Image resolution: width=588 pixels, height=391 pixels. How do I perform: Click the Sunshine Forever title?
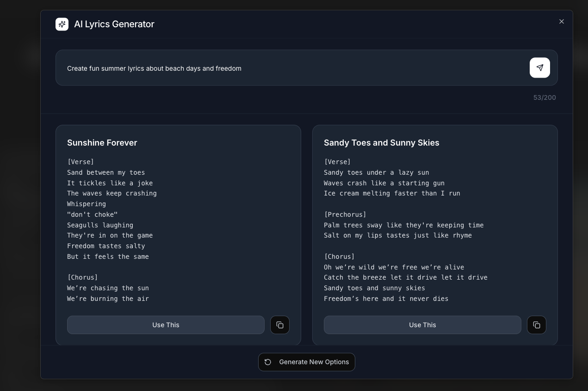102,143
